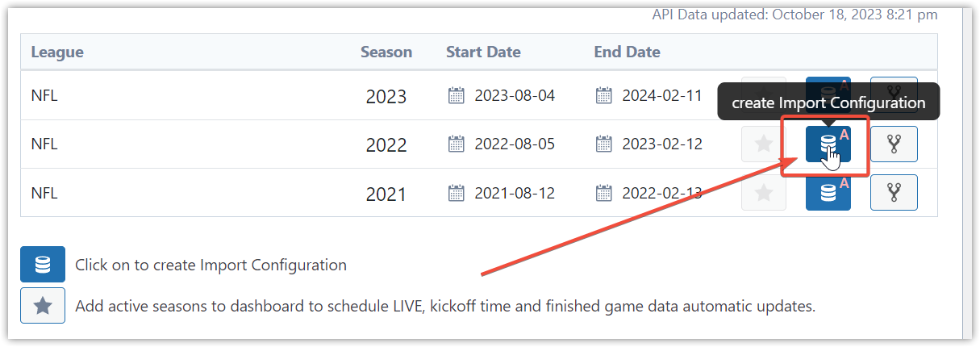Open calendar icon beside 2022-08-05 start date

click(457, 144)
